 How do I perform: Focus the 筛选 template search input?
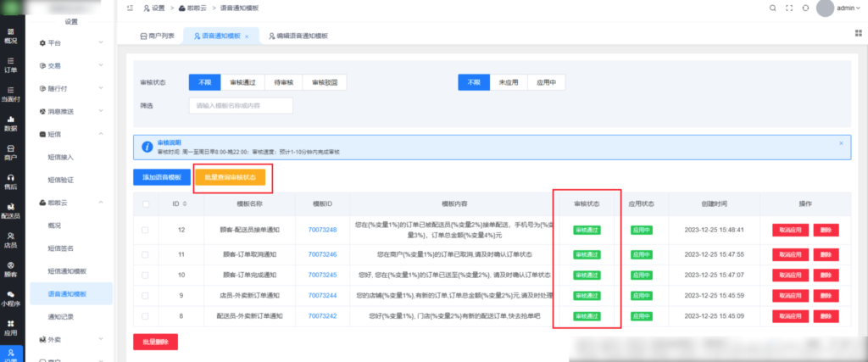coord(241,105)
